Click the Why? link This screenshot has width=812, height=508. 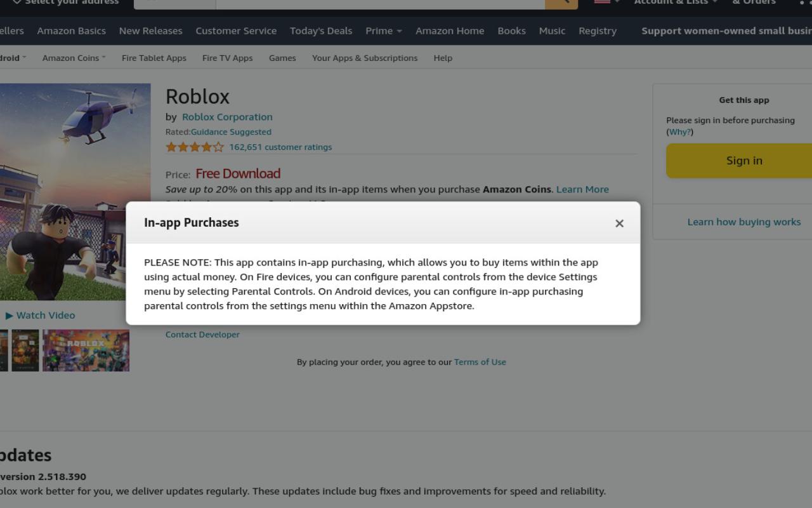pos(679,132)
